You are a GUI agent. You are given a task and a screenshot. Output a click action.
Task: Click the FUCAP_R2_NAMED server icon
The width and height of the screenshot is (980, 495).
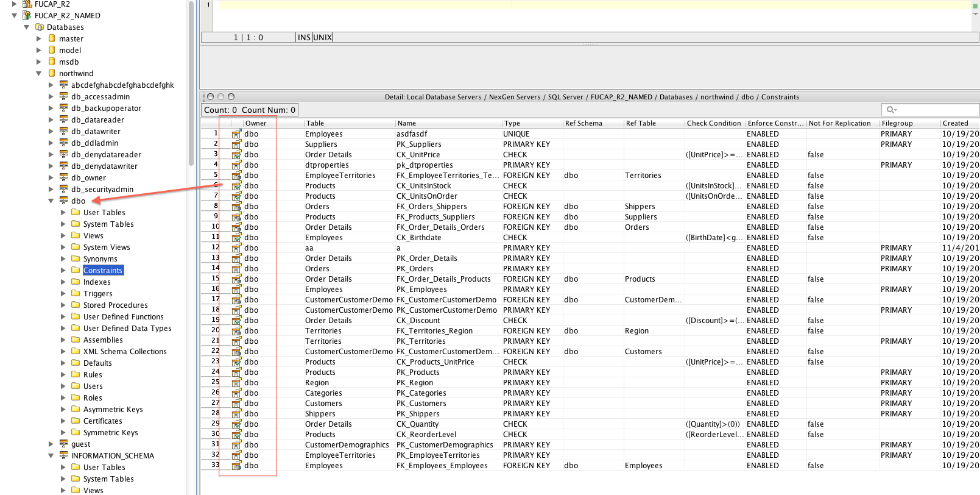tap(27, 15)
